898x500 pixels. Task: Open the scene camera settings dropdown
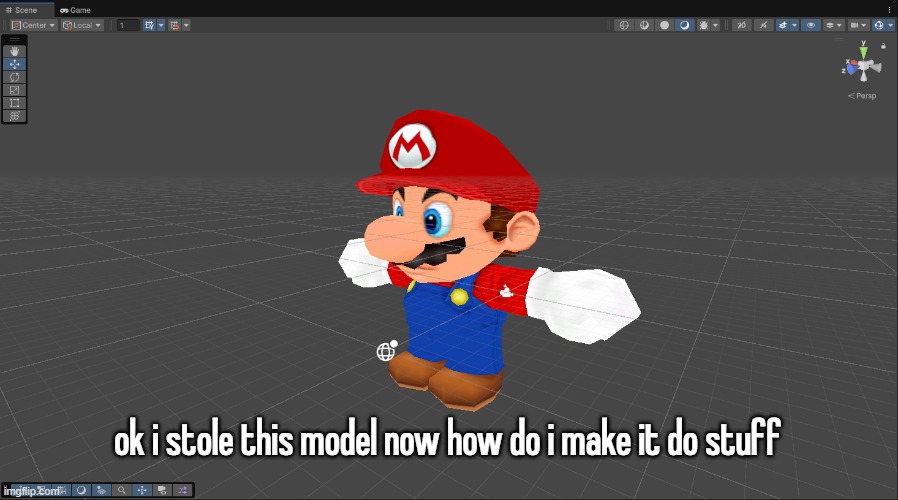coord(858,25)
